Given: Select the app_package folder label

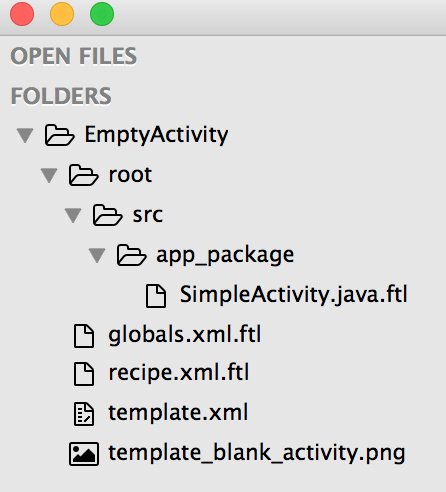Looking at the screenshot, I should click(x=225, y=256).
